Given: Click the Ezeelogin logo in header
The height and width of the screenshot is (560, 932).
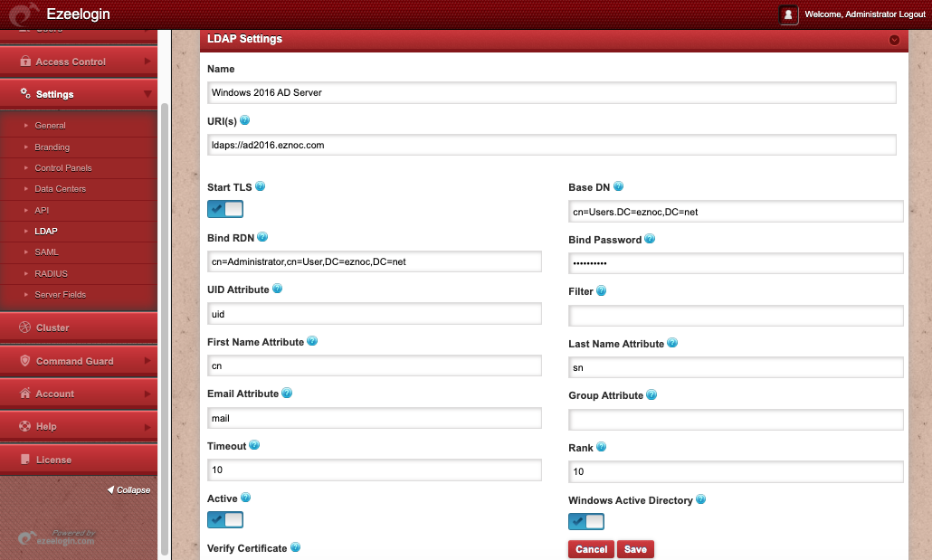Looking at the screenshot, I should point(24,14).
